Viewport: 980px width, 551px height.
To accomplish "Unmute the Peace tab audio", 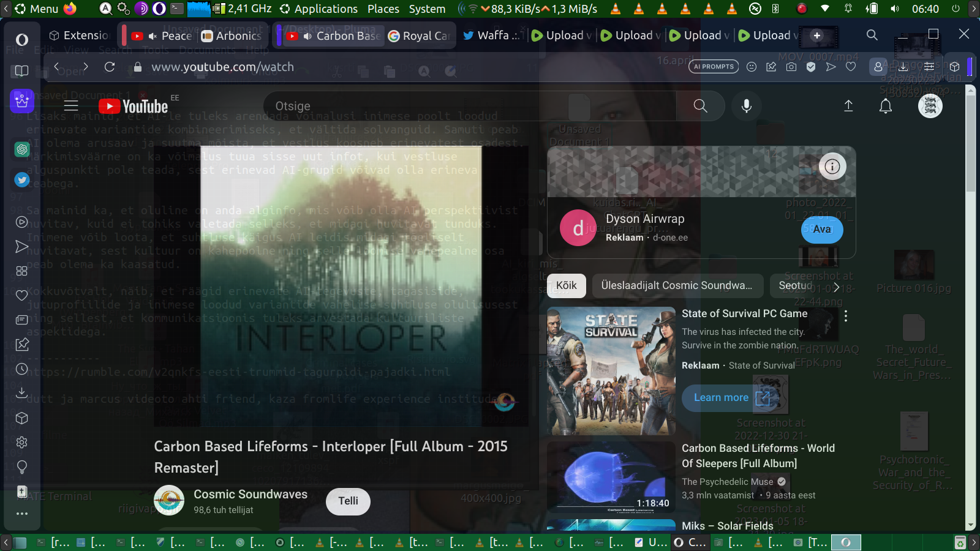I will pyautogui.click(x=153, y=36).
